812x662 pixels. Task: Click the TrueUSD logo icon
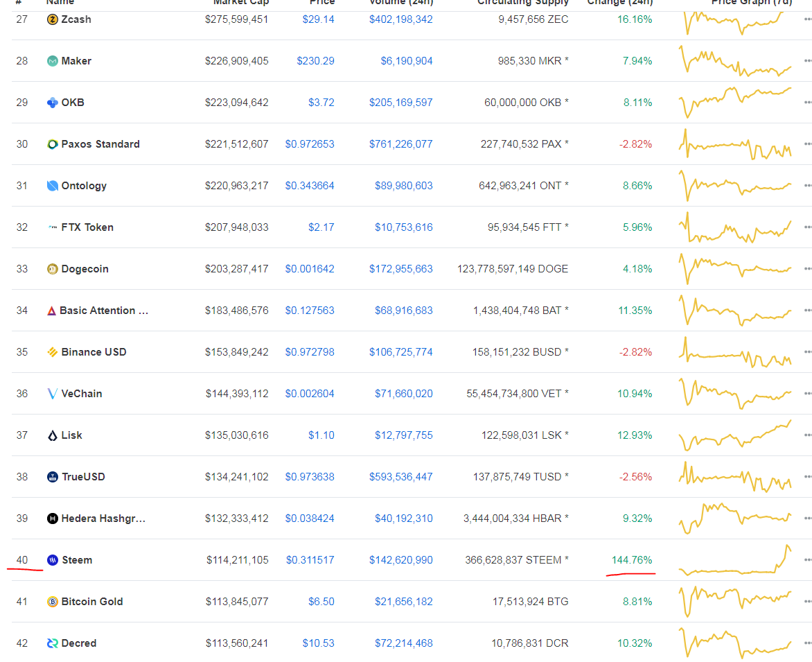pos(52,477)
